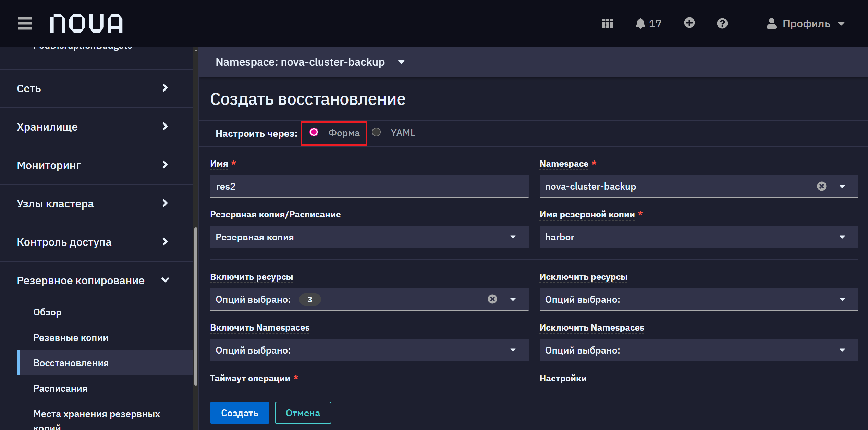This screenshot has width=868, height=430.
Task: Click the Отмена button
Action: click(303, 413)
